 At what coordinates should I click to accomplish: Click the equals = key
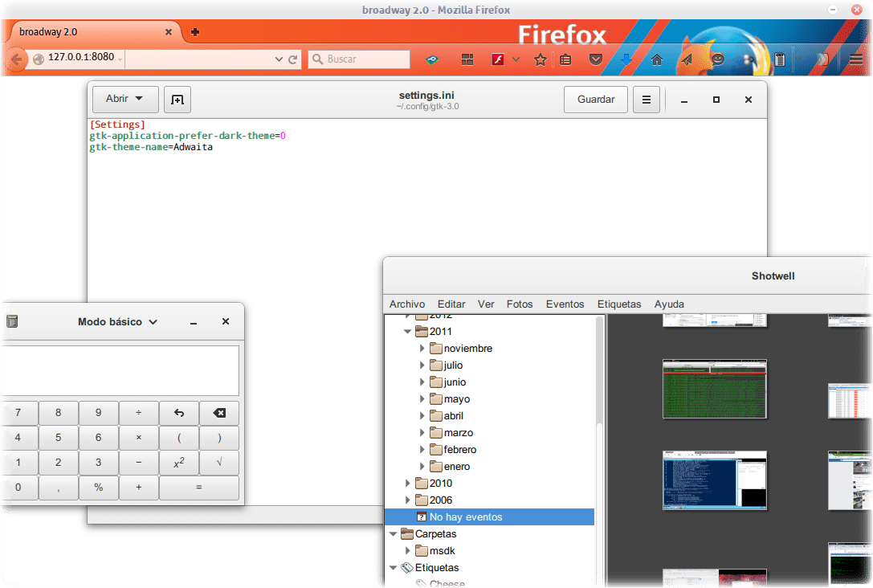199,488
